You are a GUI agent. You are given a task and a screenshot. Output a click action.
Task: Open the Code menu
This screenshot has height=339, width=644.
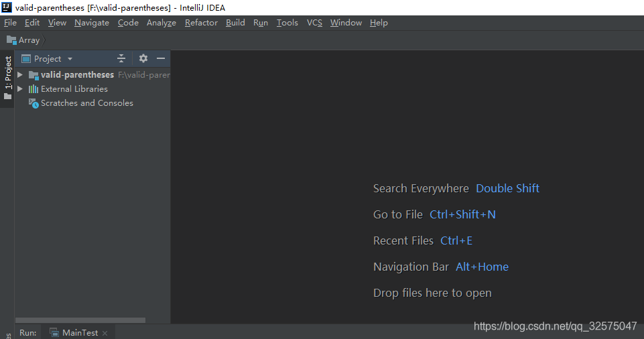[x=128, y=23]
